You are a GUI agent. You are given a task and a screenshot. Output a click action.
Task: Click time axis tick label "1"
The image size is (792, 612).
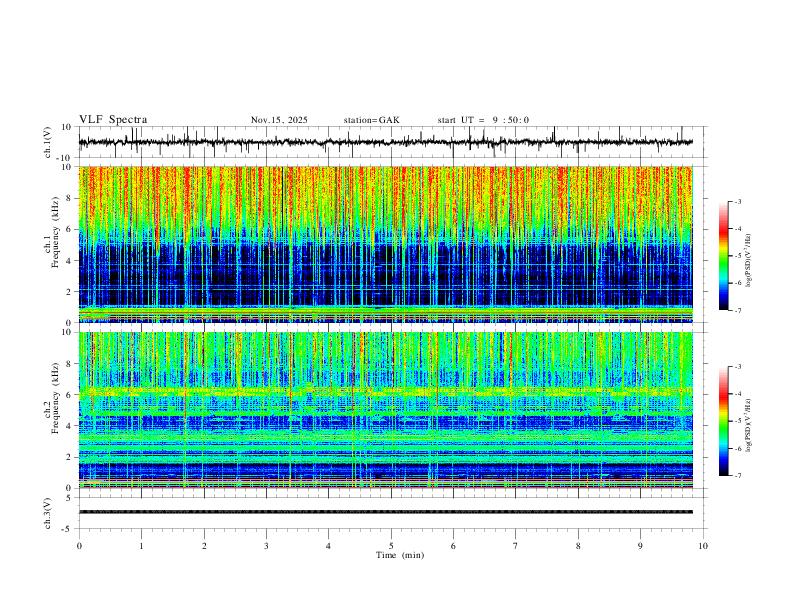coord(141,546)
